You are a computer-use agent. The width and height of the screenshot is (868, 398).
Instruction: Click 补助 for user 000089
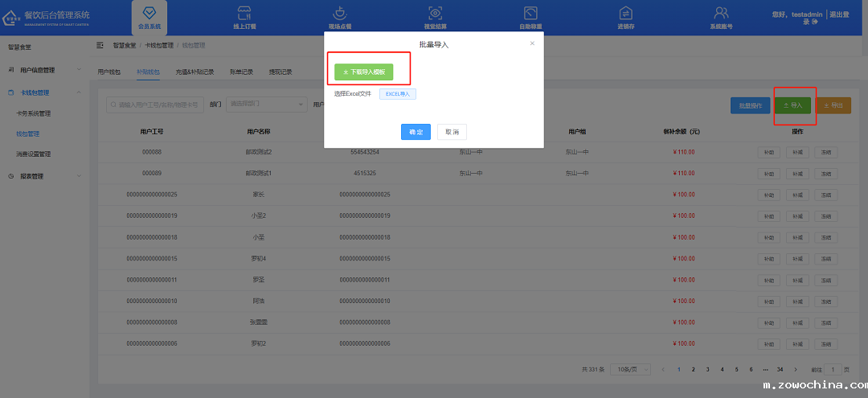click(x=769, y=174)
